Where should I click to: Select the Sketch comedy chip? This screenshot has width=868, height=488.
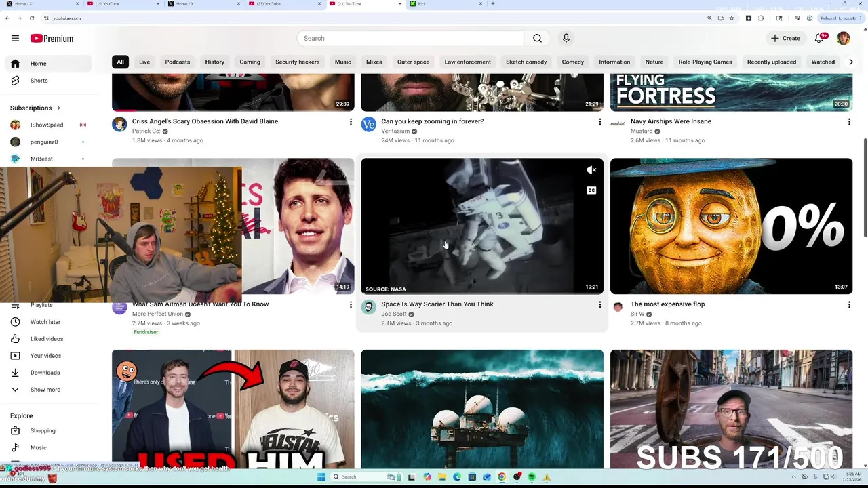coord(526,62)
